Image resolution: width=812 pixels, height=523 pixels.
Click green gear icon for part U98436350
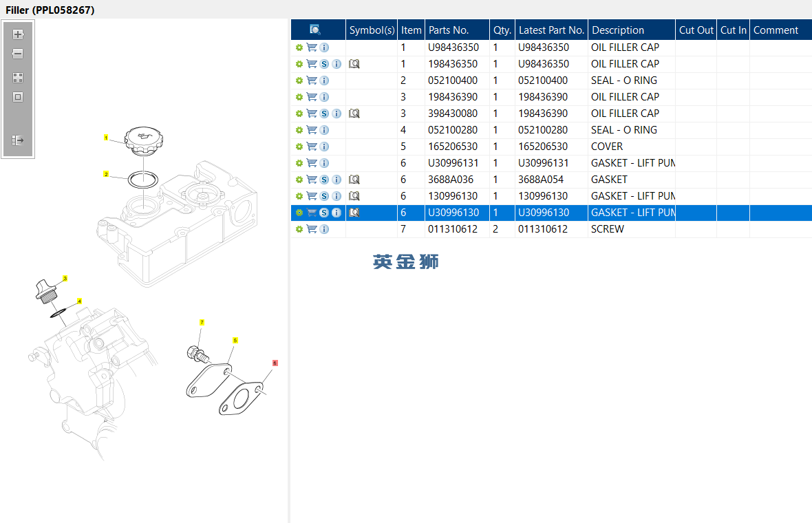pyautogui.click(x=299, y=47)
